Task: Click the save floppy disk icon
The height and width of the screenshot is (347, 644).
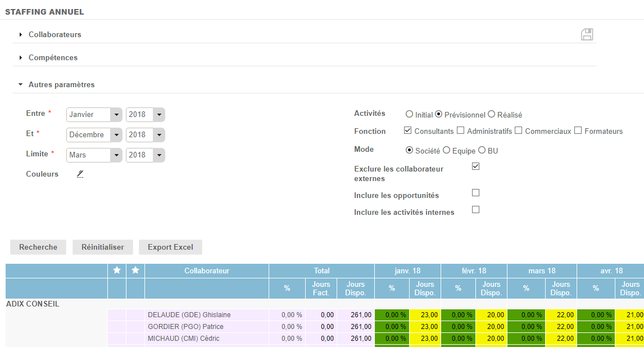Action: (587, 34)
